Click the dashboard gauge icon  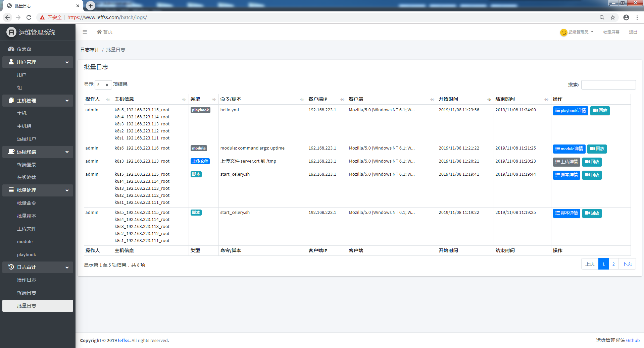click(x=11, y=49)
